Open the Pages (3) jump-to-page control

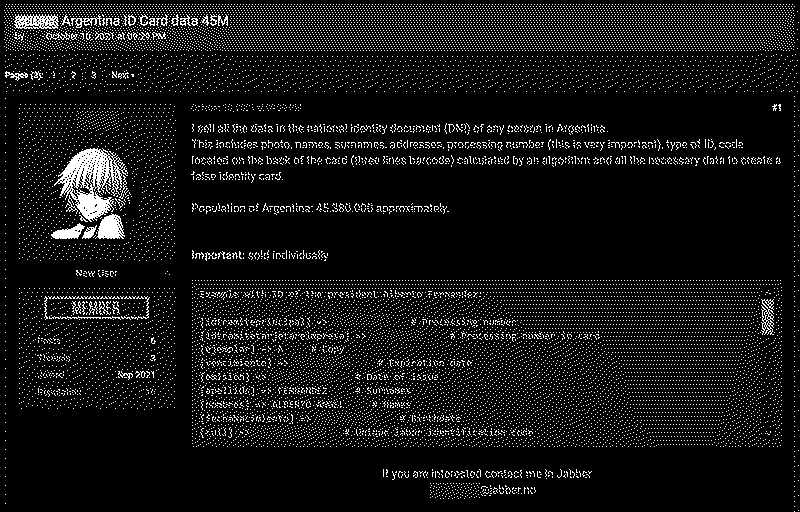[x=23, y=75]
